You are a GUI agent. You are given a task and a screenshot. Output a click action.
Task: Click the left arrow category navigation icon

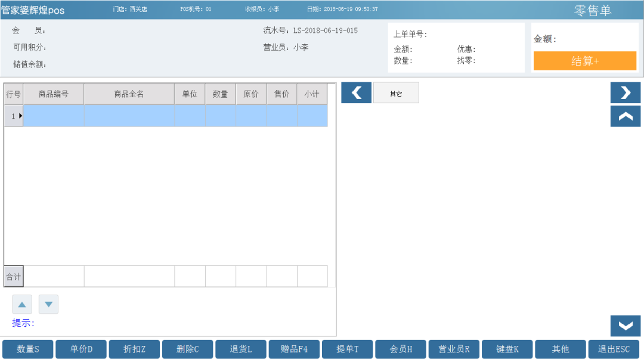[x=356, y=92]
